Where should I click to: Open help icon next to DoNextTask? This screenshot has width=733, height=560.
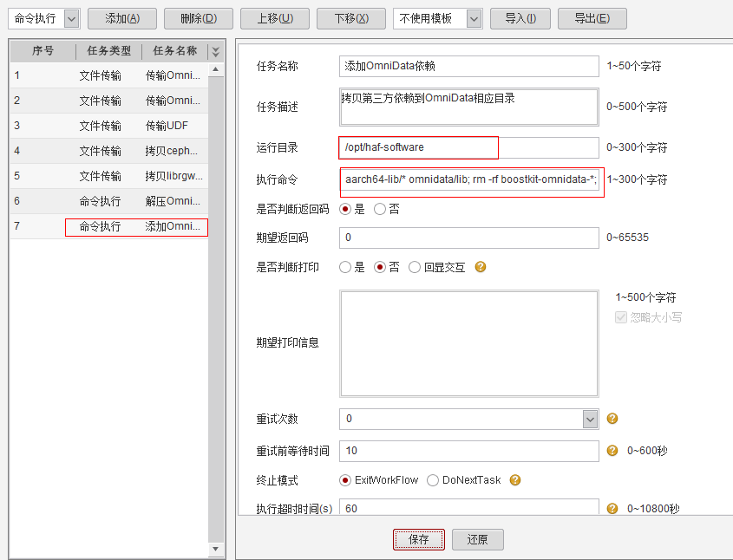click(x=514, y=480)
